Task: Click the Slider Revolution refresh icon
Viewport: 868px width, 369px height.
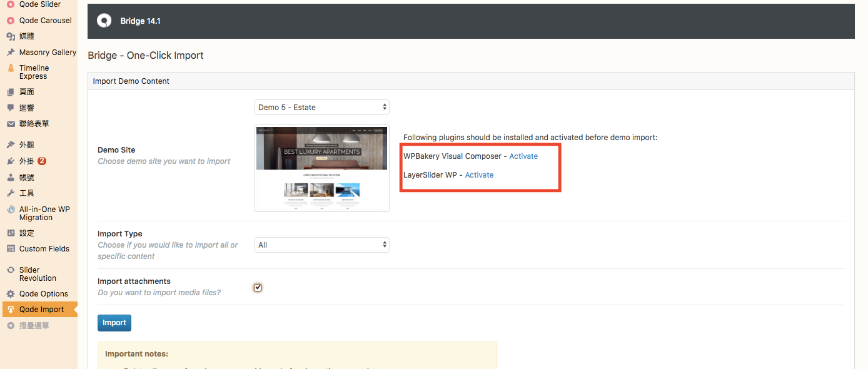Action: (x=11, y=270)
